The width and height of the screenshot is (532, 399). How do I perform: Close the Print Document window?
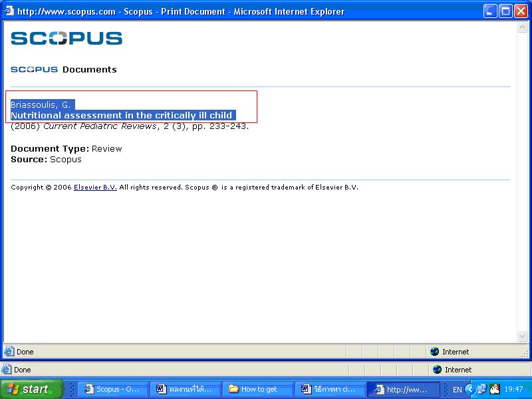[x=521, y=11]
